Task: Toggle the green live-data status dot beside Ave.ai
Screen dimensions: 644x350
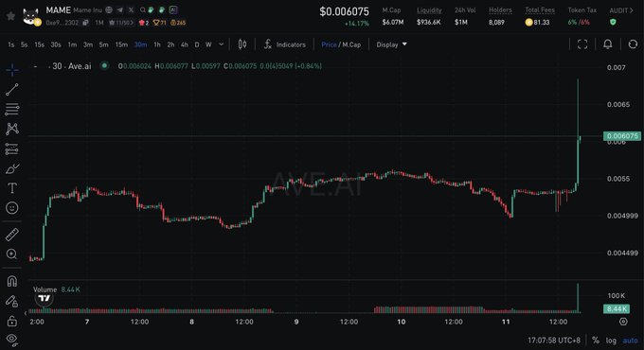Action: 105,65
